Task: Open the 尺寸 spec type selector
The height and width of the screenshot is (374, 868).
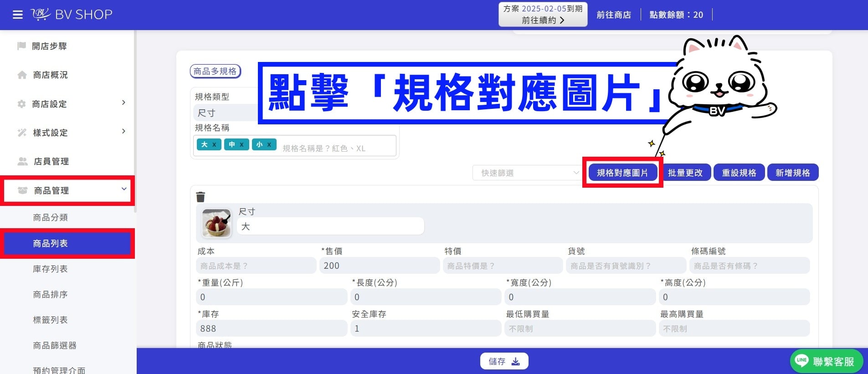Action: click(226, 113)
